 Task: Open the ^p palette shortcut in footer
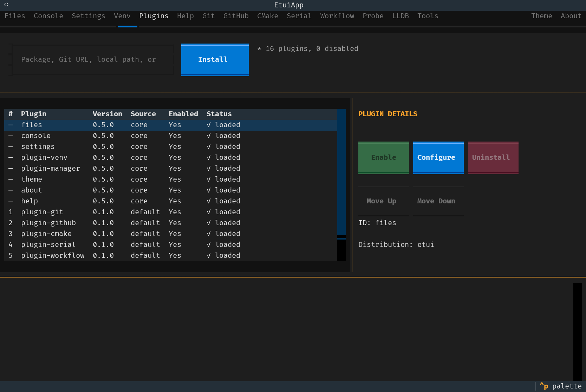(x=561, y=386)
